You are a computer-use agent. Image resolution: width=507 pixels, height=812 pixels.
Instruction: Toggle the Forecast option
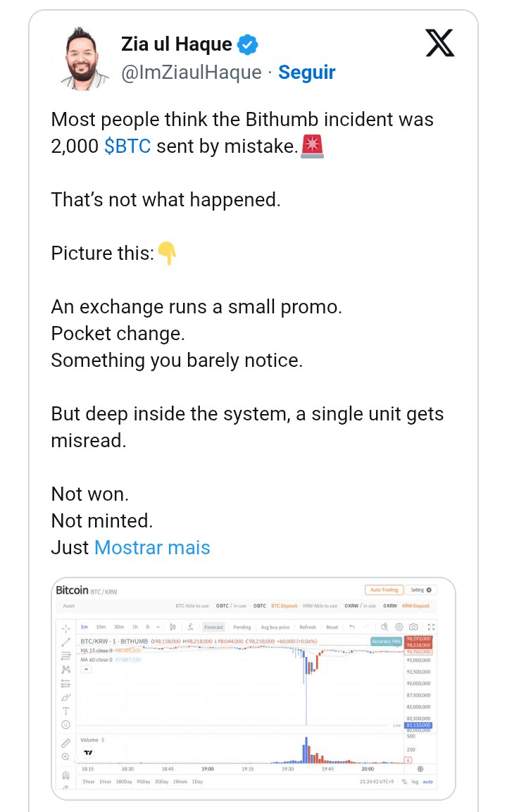tap(213, 627)
